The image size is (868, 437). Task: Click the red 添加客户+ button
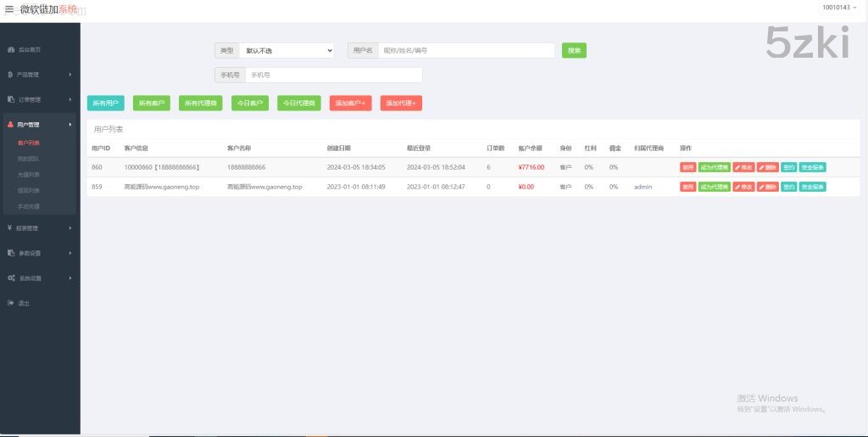350,103
